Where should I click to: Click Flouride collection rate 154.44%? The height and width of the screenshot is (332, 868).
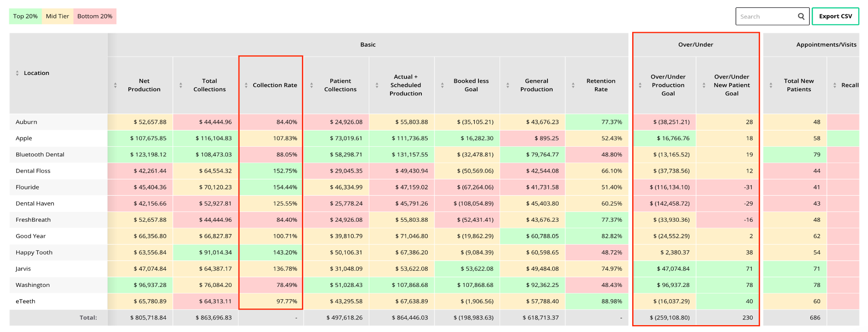pyautogui.click(x=271, y=187)
